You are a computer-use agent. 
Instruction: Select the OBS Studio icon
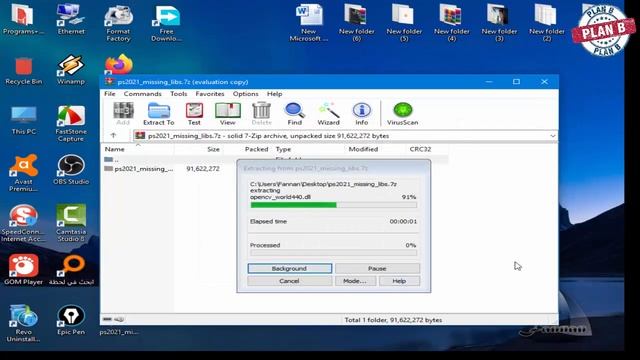tap(71, 170)
